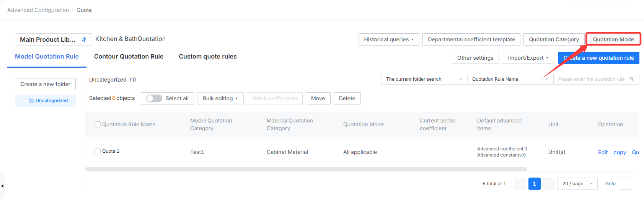The height and width of the screenshot is (217, 644).
Task: Click the Batch verification button
Action: click(x=275, y=98)
